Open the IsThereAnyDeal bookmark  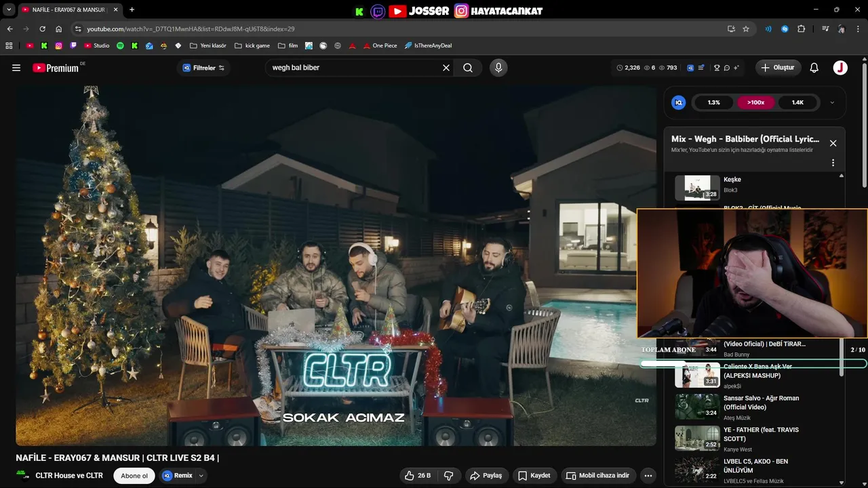[x=428, y=45]
